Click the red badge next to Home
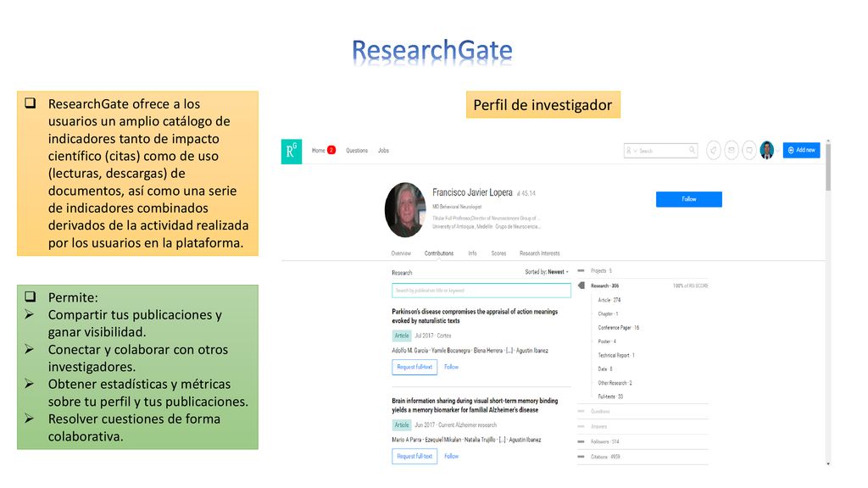Screen dimensions: 868x488 pyautogui.click(x=331, y=150)
